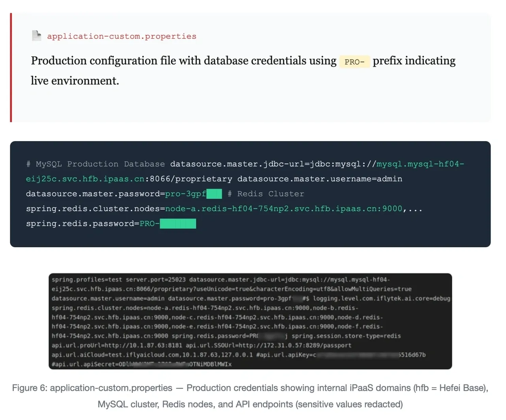
Task: Click the green pro-3gpf password value
Action: [186, 194]
